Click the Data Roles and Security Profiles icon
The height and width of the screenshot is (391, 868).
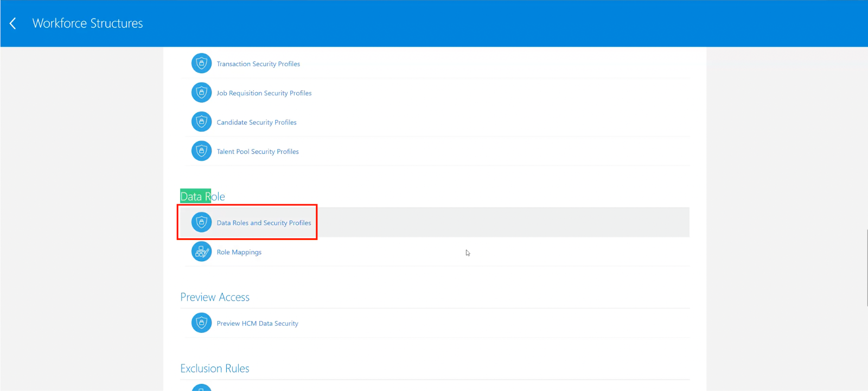point(201,222)
